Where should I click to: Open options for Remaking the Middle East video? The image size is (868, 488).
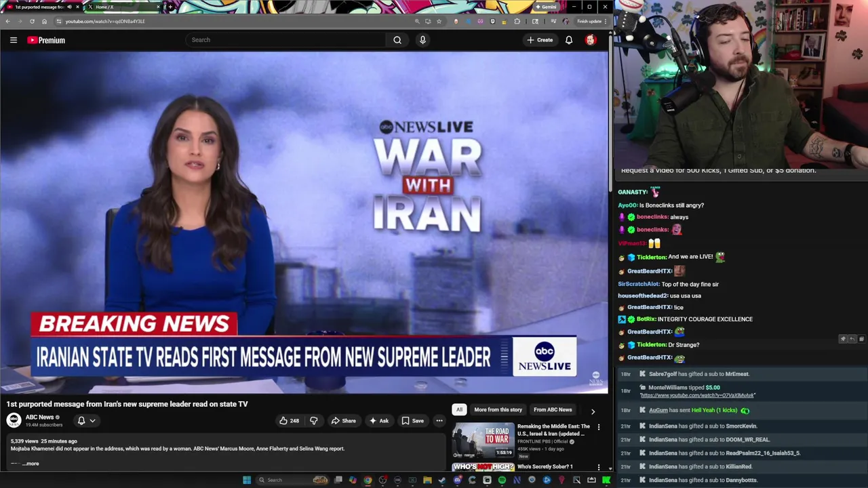598,427
